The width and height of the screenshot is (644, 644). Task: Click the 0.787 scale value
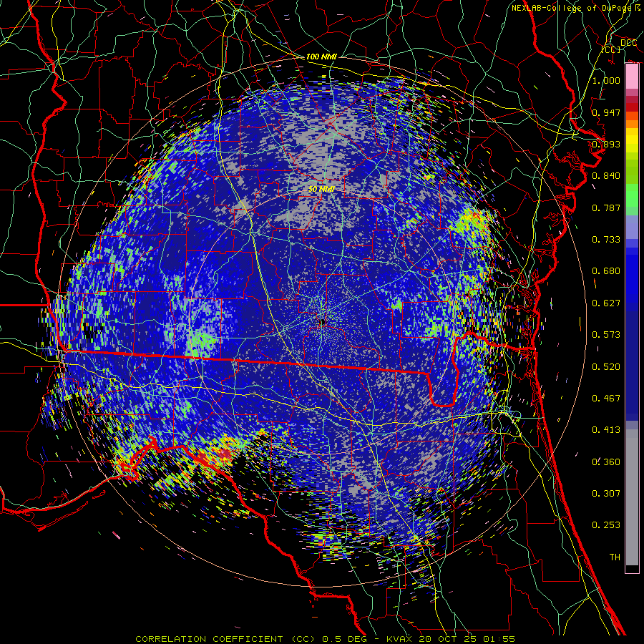tap(606, 208)
